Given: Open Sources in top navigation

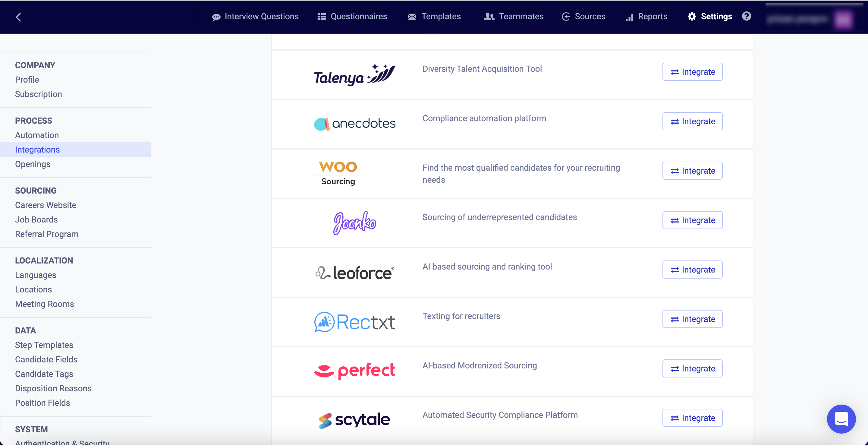Looking at the screenshot, I should [583, 17].
